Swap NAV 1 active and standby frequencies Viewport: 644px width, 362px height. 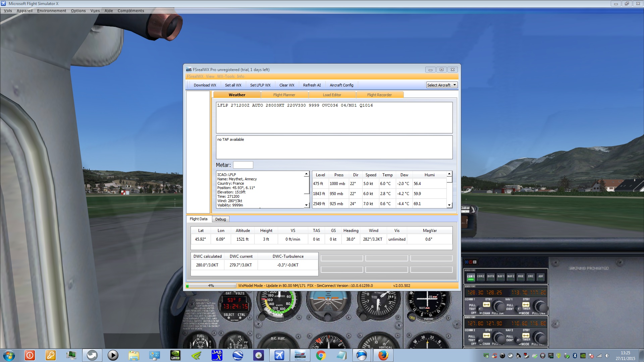click(526, 305)
